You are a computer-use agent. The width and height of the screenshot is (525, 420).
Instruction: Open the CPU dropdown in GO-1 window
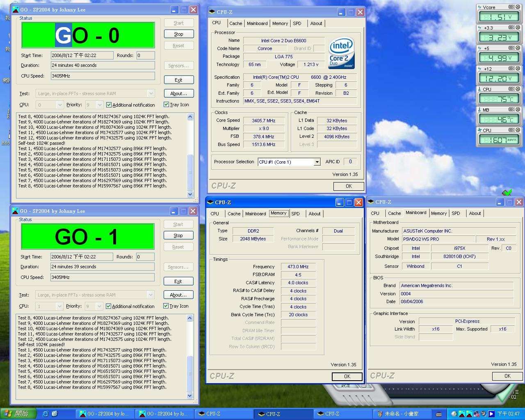click(59, 306)
